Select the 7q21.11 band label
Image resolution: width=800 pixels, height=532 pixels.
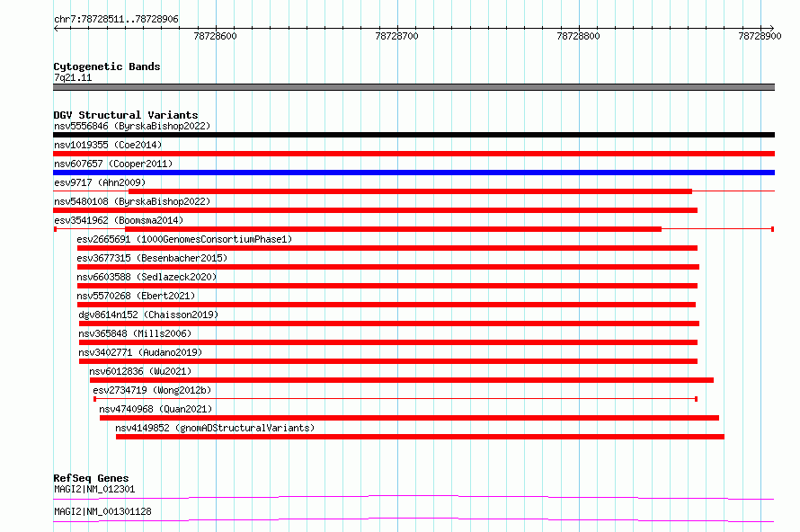pyautogui.click(x=73, y=77)
